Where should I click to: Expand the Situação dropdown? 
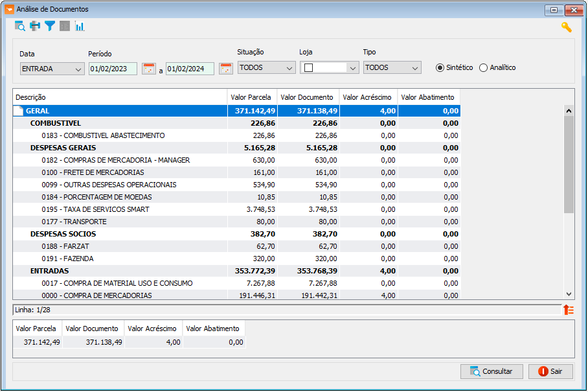pos(266,68)
